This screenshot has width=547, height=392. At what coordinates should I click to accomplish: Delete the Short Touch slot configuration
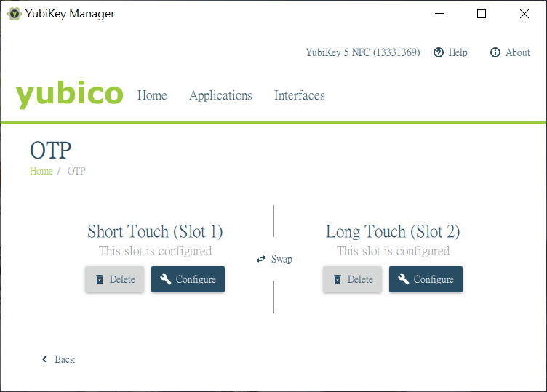click(114, 279)
